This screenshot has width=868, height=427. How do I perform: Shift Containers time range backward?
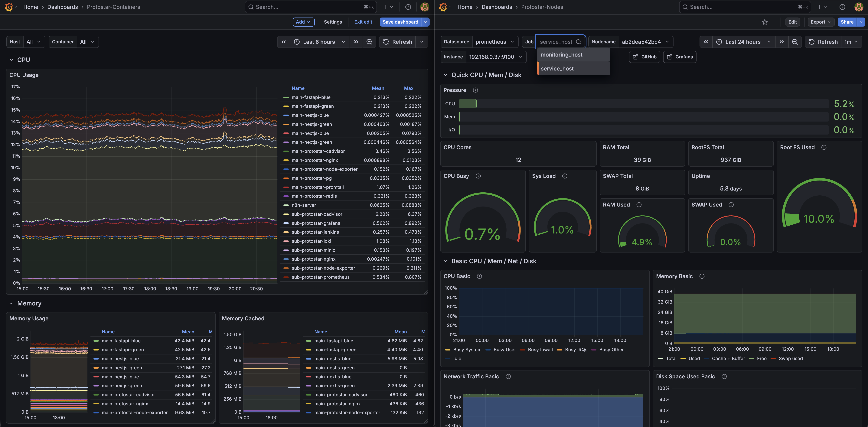(284, 42)
